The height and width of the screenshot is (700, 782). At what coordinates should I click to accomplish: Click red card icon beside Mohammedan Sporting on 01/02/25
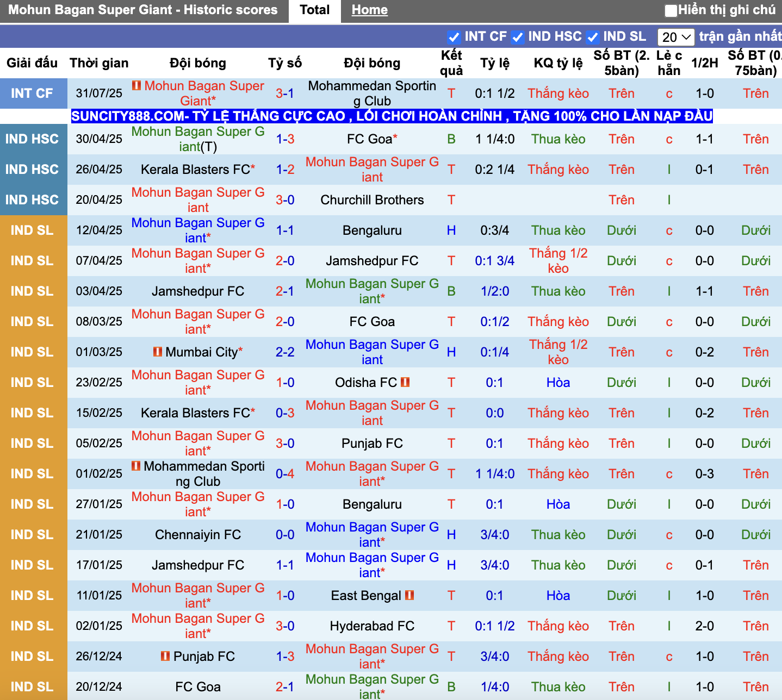(x=136, y=466)
